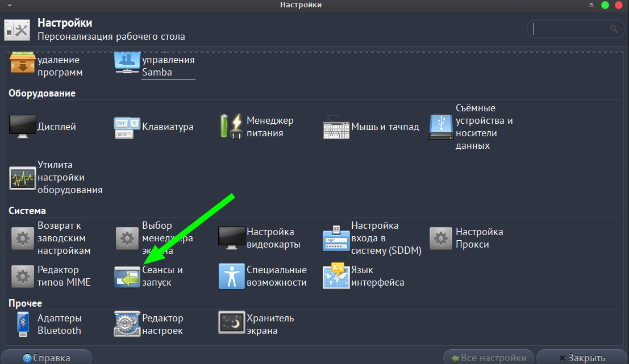Open the title bar window menu arrow
This screenshot has width=629, height=364.
click(x=10, y=5)
